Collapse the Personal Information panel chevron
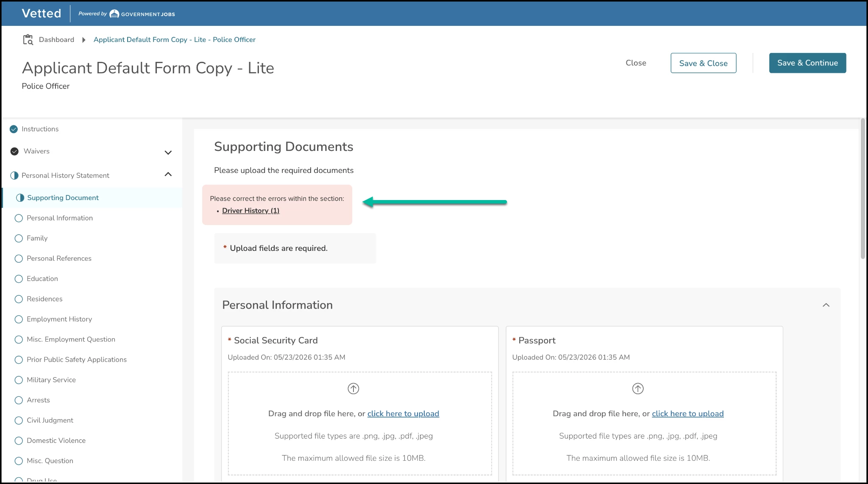Screen dimensions: 868x484 pyautogui.click(x=826, y=305)
